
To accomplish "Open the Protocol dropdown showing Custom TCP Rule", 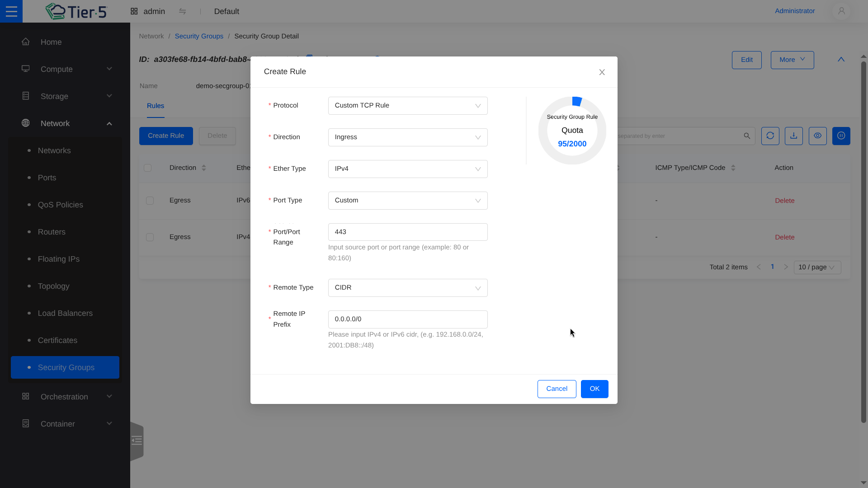I will point(407,106).
